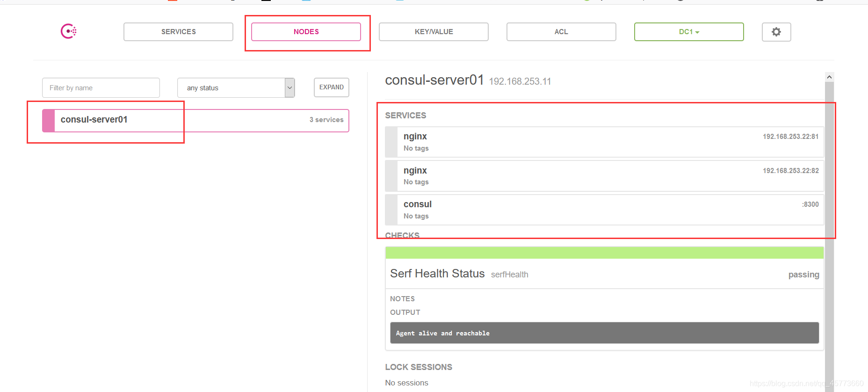Screen dimensions: 868x392
Task: Open the nginx service on port 82
Action: tap(604, 176)
